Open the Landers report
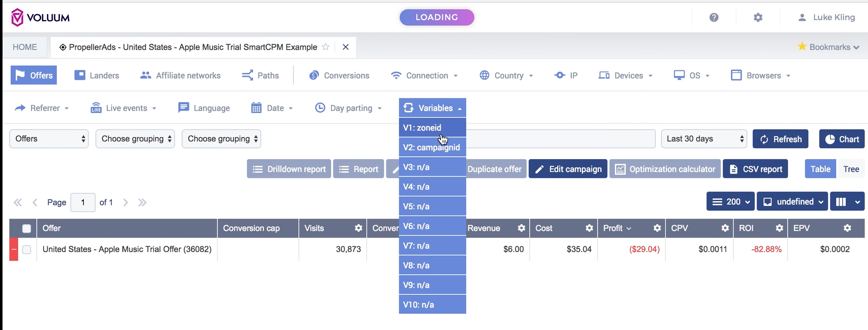This screenshot has width=868, height=330. click(97, 75)
